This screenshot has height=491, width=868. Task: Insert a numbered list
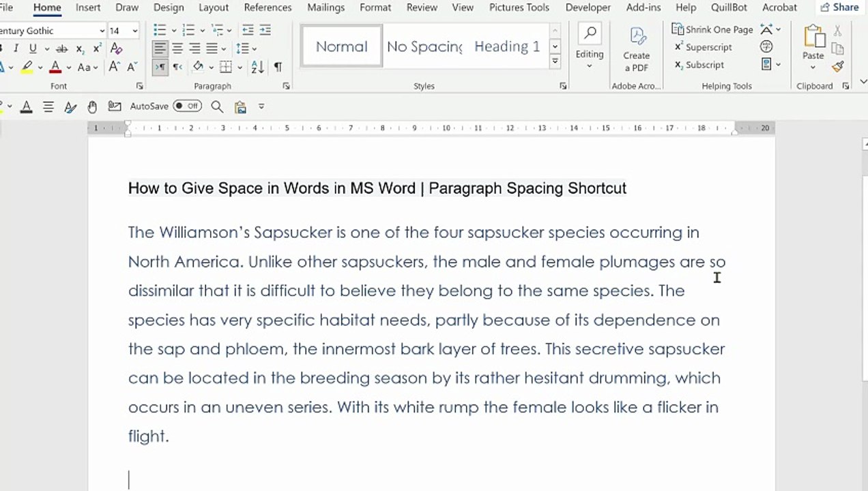pyautogui.click(x=188, y=30)
